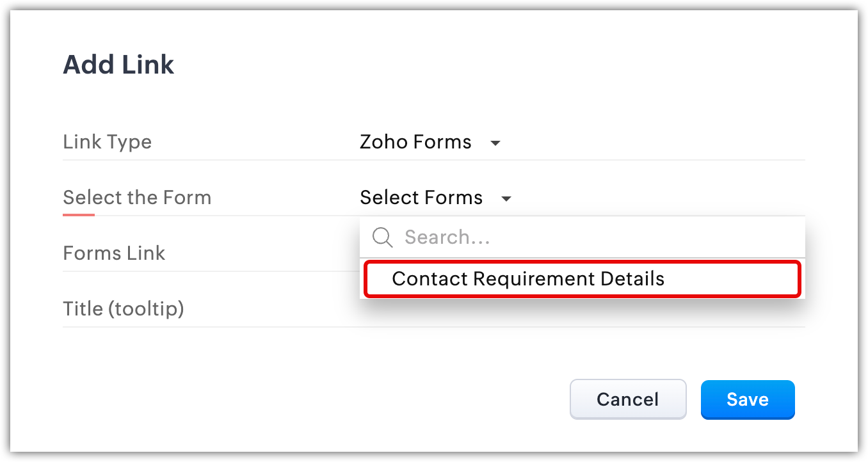Image resolution: width=868 pixels, height=462 pixels.
Task: Click the Search placeholder text
Action: pos(447,237)
